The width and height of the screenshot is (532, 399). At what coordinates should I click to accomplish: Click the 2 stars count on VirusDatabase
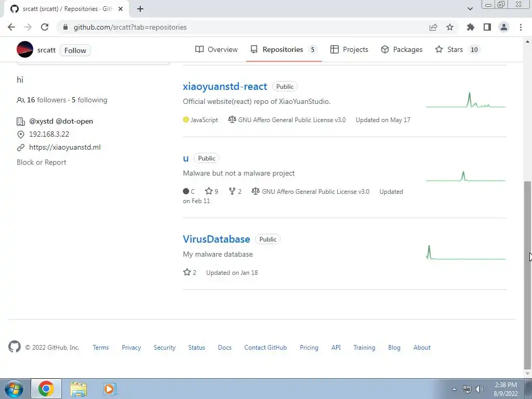(190, 272)
